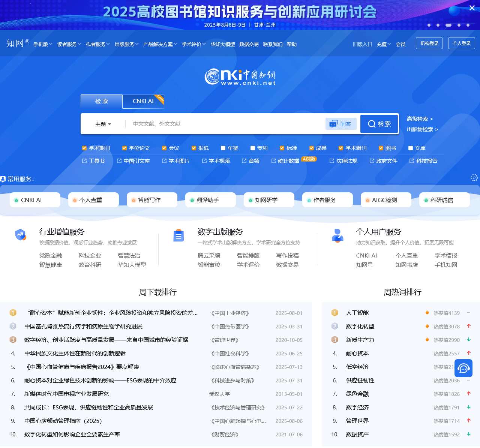480x448 pixels.
Task: Uncheck the 学位论文 checkbox
Action: click(x=124, y=148)
